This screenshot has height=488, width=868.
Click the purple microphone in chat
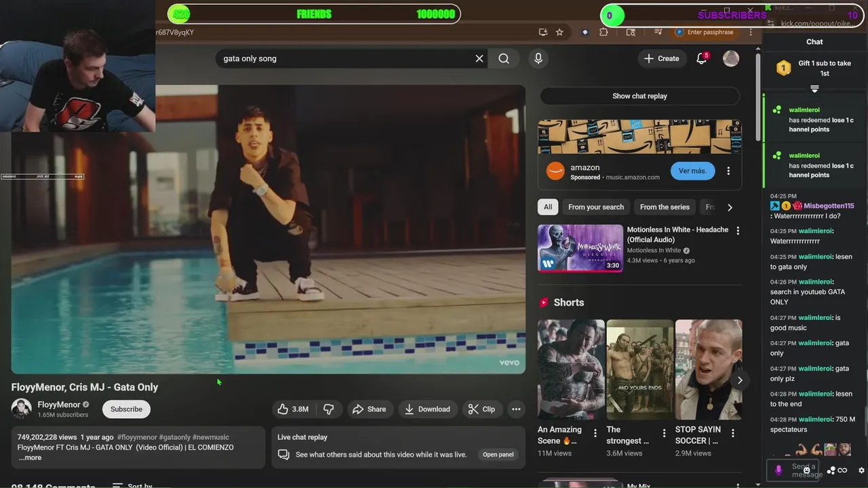point(778,469)
